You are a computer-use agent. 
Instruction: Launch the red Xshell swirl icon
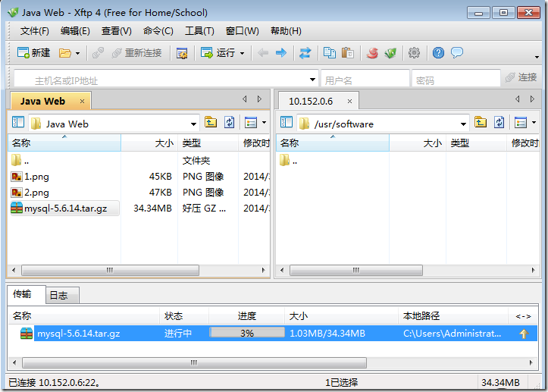click(372, 53)
